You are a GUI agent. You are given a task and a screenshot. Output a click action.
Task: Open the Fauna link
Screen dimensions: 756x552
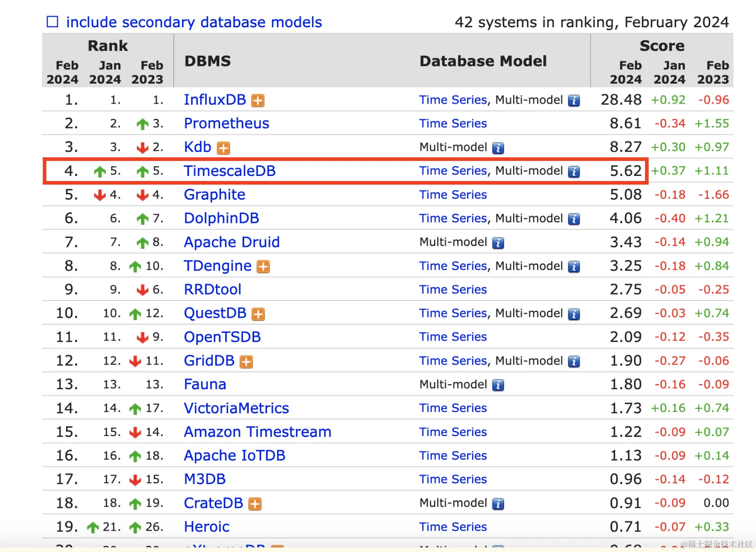(205, 384)
